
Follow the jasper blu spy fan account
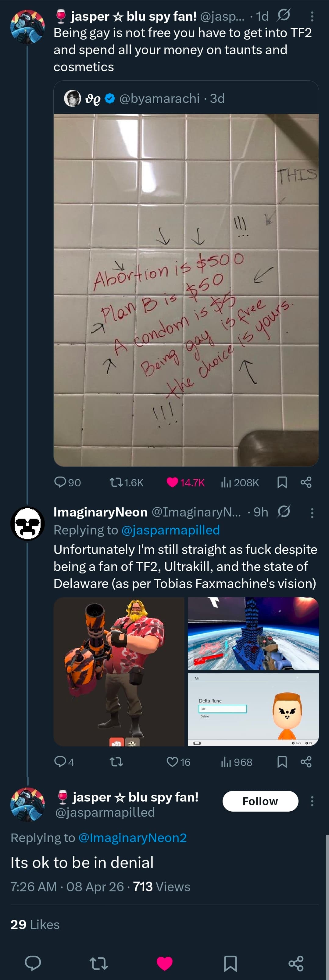coord(260,801)
